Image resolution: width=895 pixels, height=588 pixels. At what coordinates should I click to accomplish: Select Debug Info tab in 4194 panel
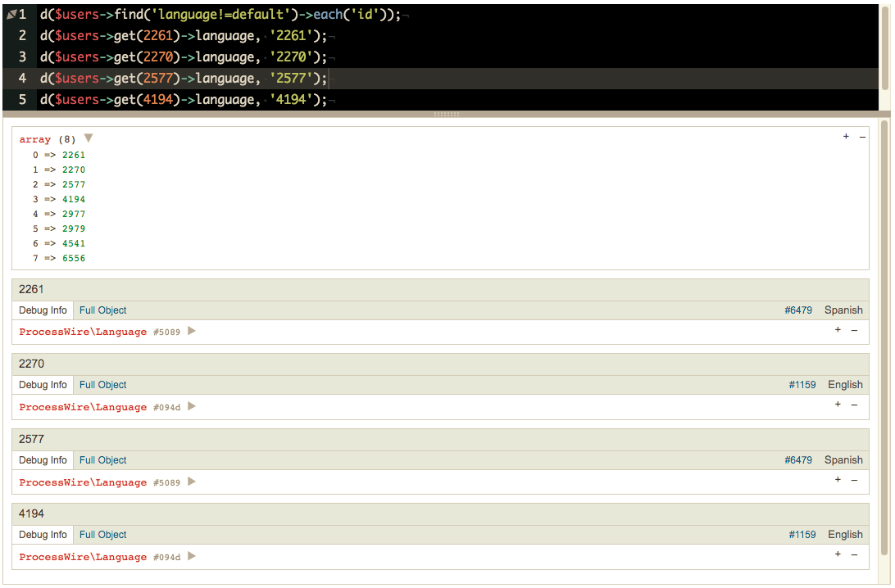click(x=43, y=534)
